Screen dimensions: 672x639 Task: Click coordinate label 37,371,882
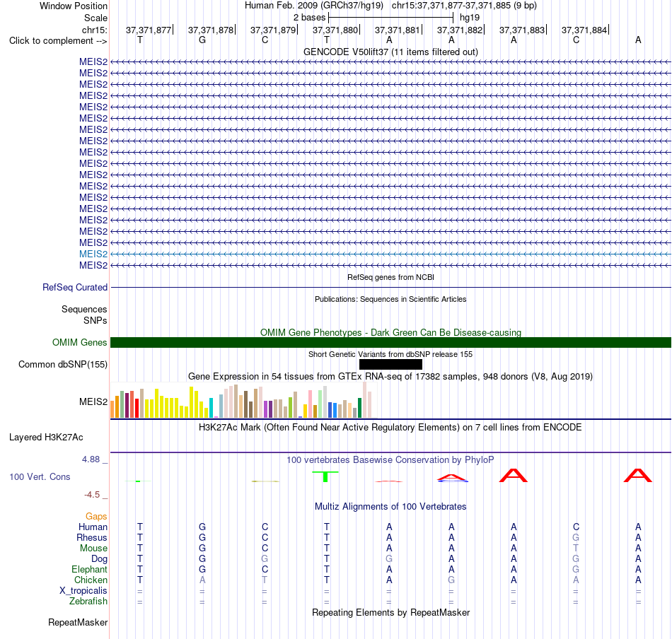tap(459, 30)
